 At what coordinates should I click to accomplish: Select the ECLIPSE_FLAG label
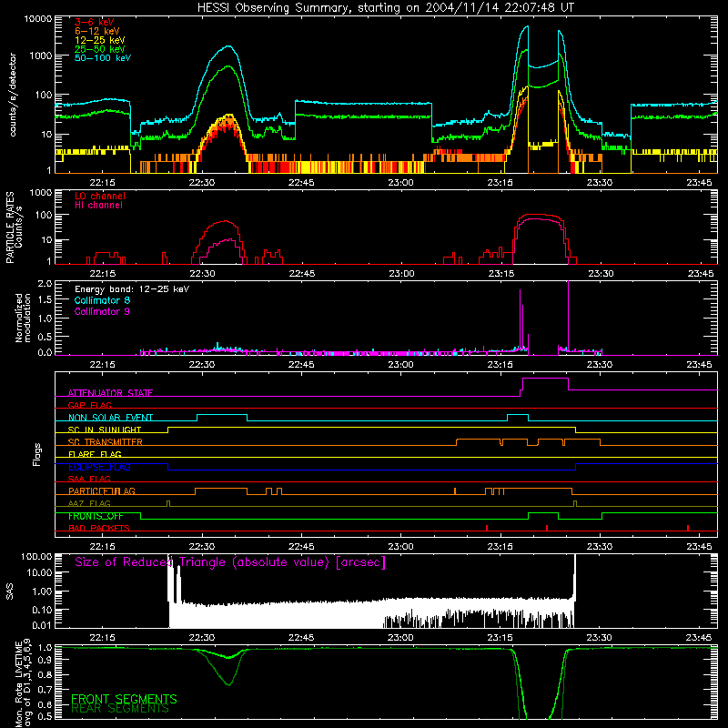point(99,467)
